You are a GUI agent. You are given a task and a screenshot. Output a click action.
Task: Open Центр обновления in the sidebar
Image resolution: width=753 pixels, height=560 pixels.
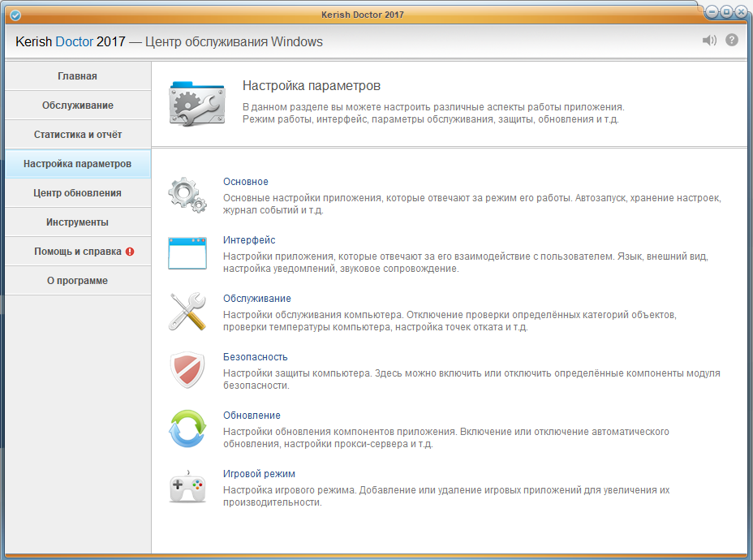77,193
